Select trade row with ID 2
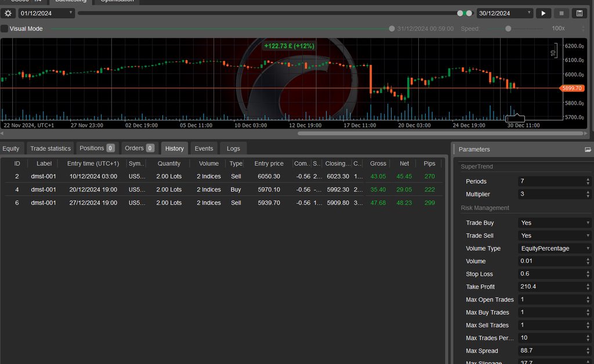This screenshot has height=364, width=594. 223,176
